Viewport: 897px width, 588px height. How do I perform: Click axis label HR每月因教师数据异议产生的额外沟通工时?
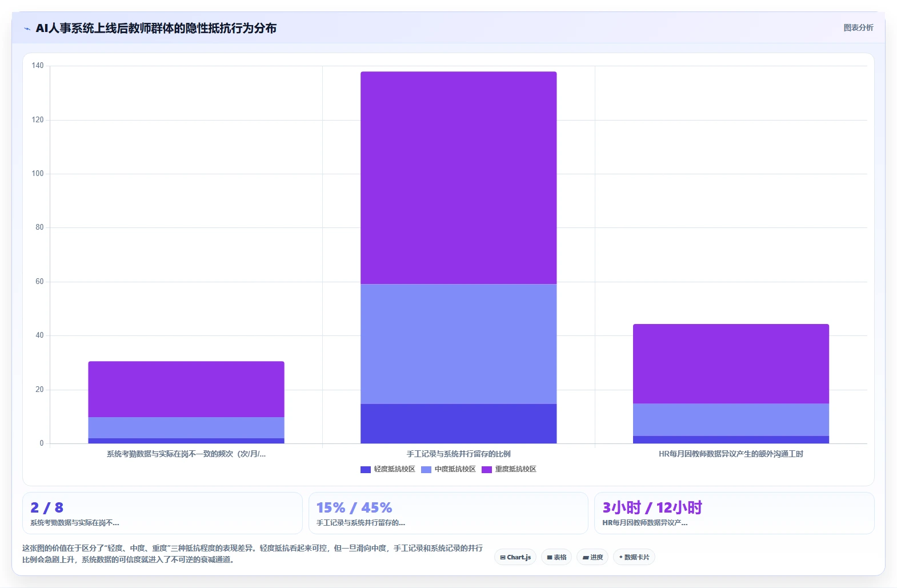coord(731,454)
